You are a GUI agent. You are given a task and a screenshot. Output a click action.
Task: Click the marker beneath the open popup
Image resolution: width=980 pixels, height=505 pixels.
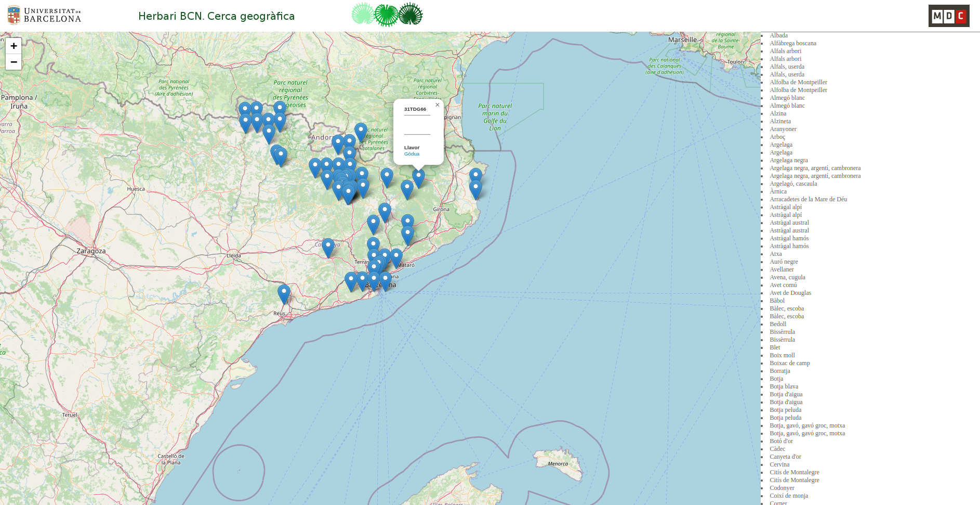click(418, 177)
